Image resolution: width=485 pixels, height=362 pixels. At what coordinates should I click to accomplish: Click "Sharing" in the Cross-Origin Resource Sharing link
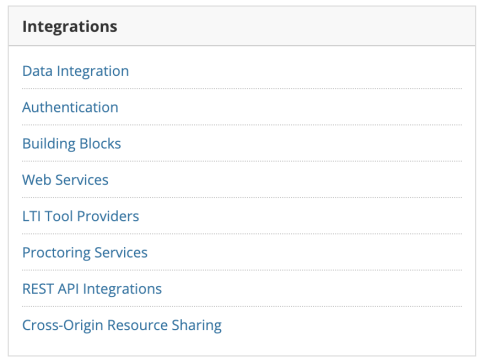pyautogui.click(x=196, y=326)
